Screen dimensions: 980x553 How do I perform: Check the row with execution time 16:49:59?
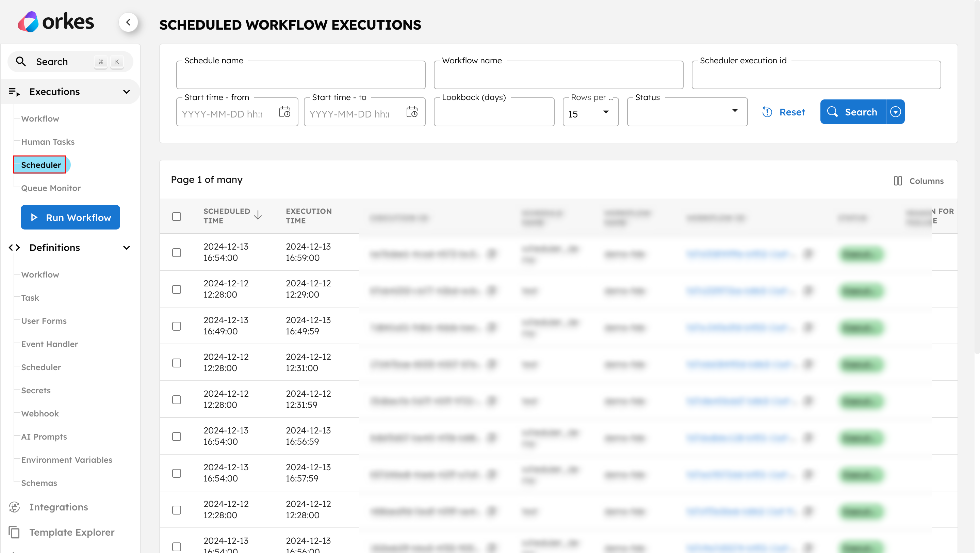(177, 326)
